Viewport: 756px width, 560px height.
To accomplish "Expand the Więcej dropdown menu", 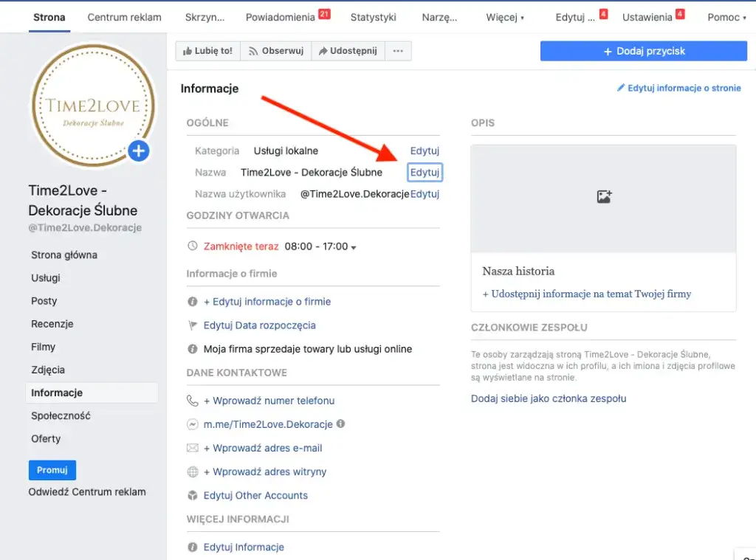I will click(505, 16).
